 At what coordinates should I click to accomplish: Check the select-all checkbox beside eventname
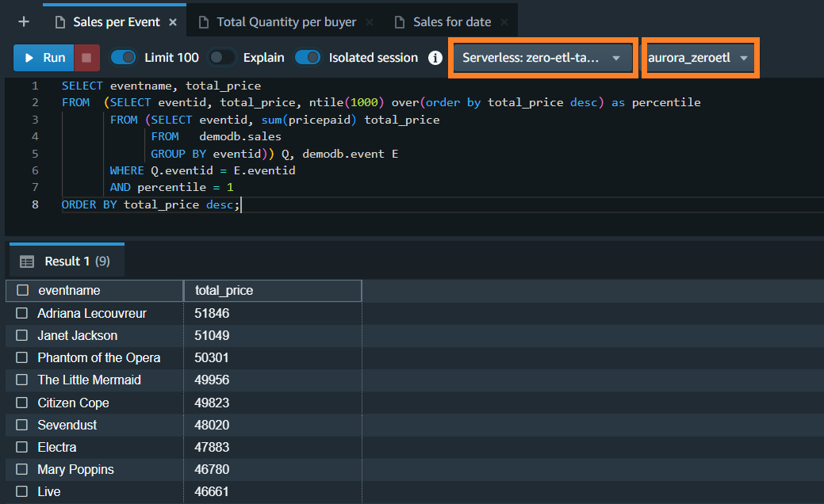(x=22, y=291)
